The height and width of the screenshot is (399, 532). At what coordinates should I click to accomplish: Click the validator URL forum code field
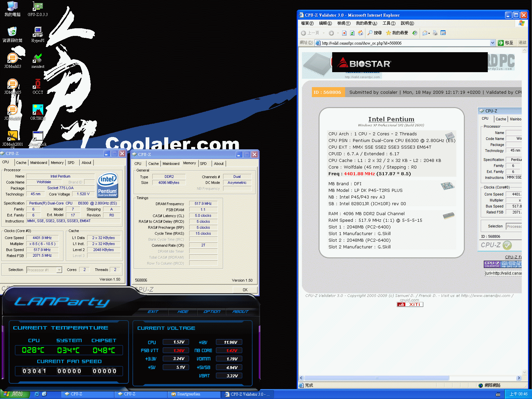(503, 273)
